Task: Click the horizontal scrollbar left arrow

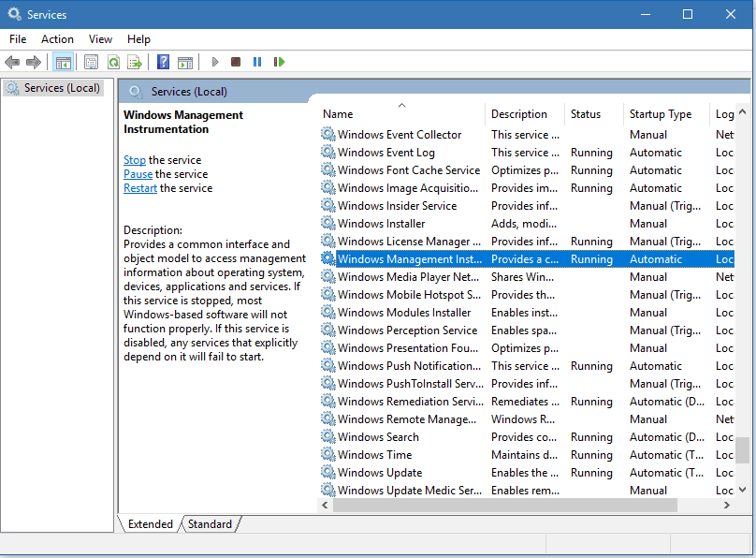Action: pyautogui.click(x=325, y=505)
